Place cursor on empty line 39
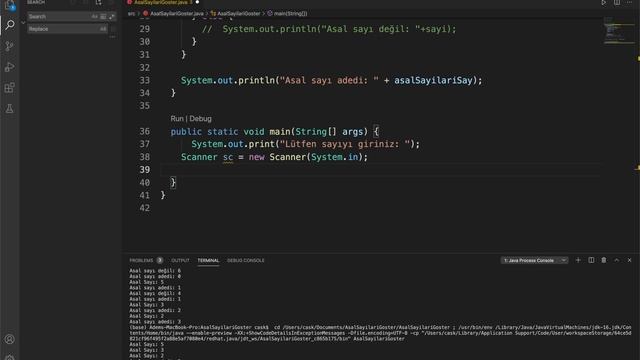The width and height of the screenshot is (640, 360). tap(380, 170)
